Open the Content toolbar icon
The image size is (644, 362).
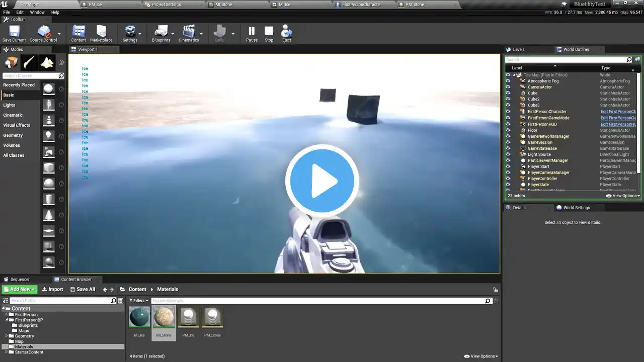coord(78,34)
